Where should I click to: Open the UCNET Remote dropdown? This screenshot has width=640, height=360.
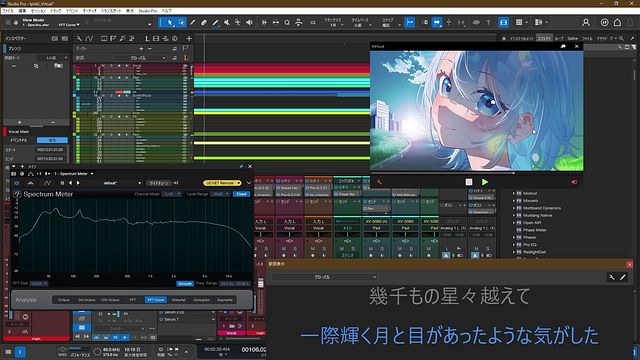[222, 183]
